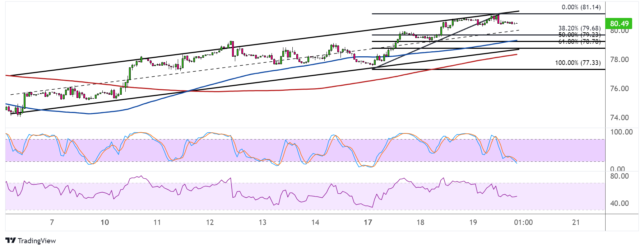Click the 78.00 price axis label
This screenshot has width=644, height=250.
619,60
